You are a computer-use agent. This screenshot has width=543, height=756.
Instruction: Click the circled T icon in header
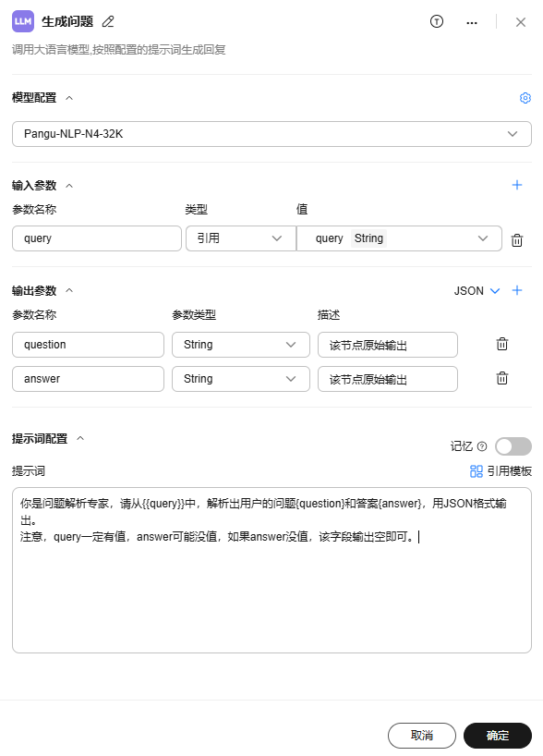437,21
